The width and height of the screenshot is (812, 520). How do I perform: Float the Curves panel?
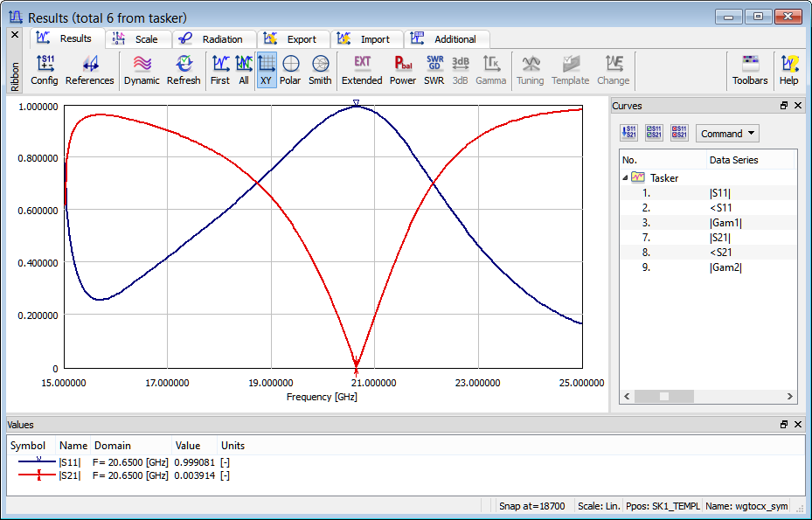pos(784,106)
